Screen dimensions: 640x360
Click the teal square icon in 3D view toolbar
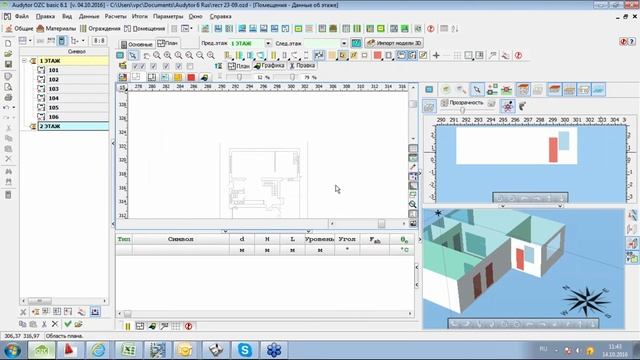pos(429,89)
